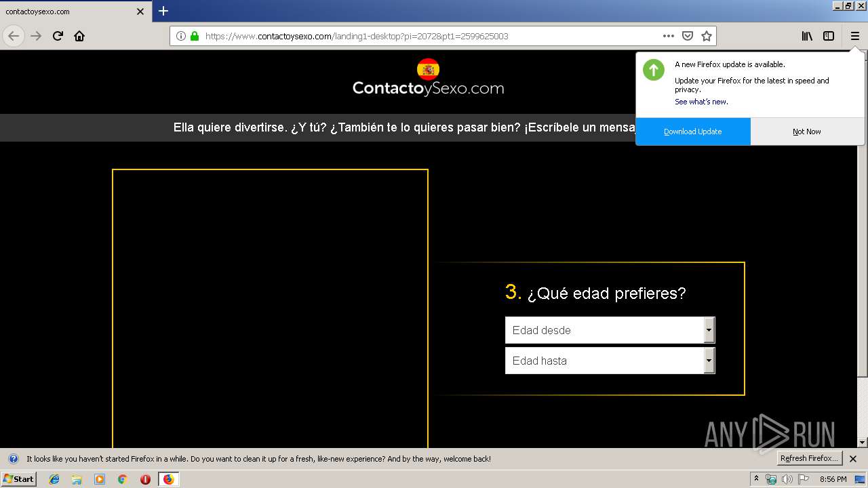The width and height of the screenshot is (868, 488).
Task: Open the Edad hasta dropdown
Action: pyautogui.click(x=610, y=361)
